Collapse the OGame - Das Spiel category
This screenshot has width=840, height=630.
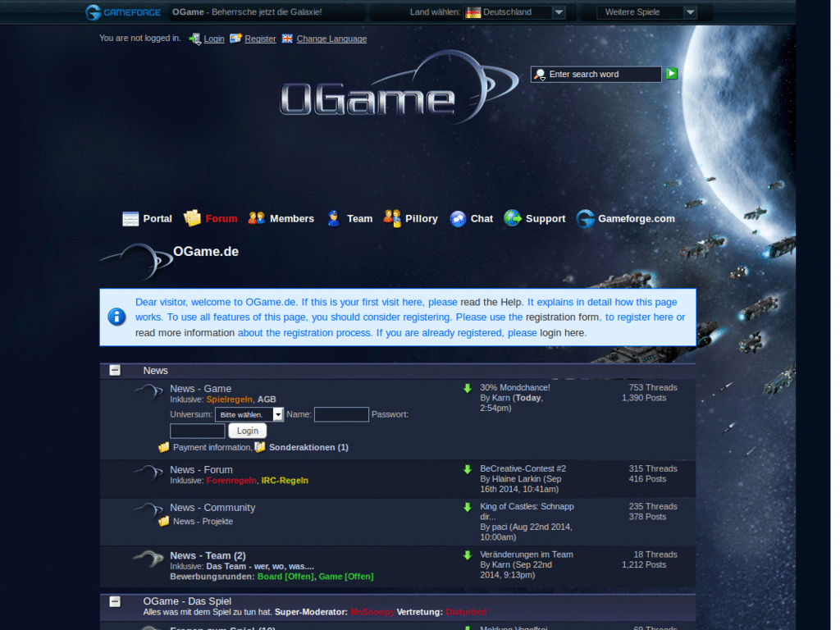click(115, 601)
